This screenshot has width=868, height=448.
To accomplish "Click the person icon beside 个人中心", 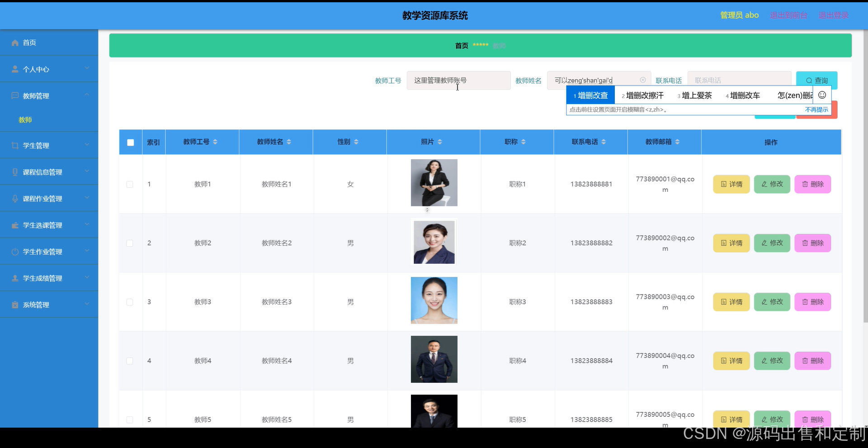I will [x=15, y=69].
